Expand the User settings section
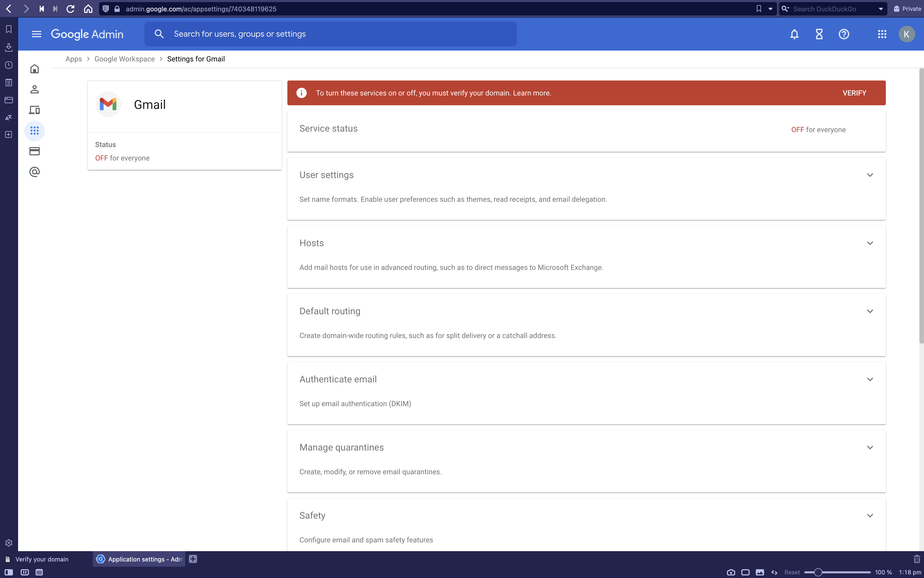The height and width of the screenshot is (578, 924). (870, 175)
